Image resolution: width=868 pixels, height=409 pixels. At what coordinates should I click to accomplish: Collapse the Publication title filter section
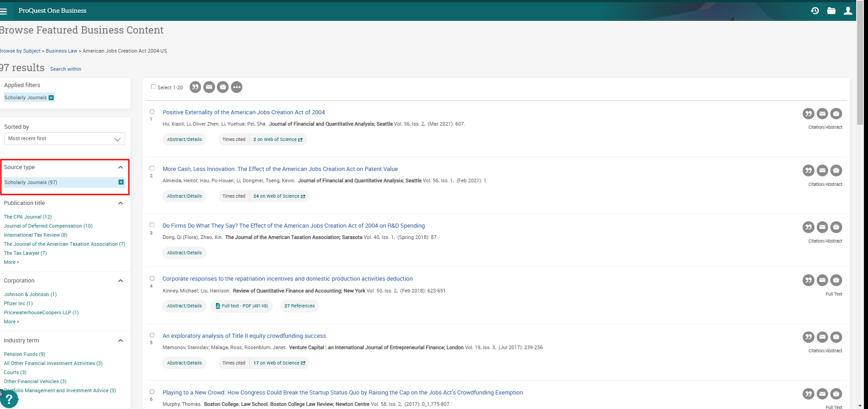pos(120,203)
